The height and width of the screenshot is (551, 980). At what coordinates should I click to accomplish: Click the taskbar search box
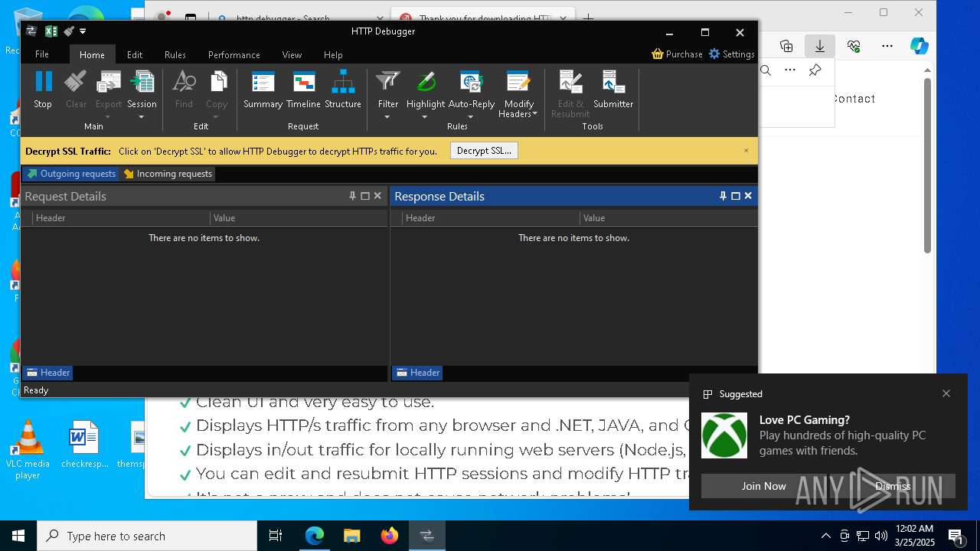tap(147, 536)
